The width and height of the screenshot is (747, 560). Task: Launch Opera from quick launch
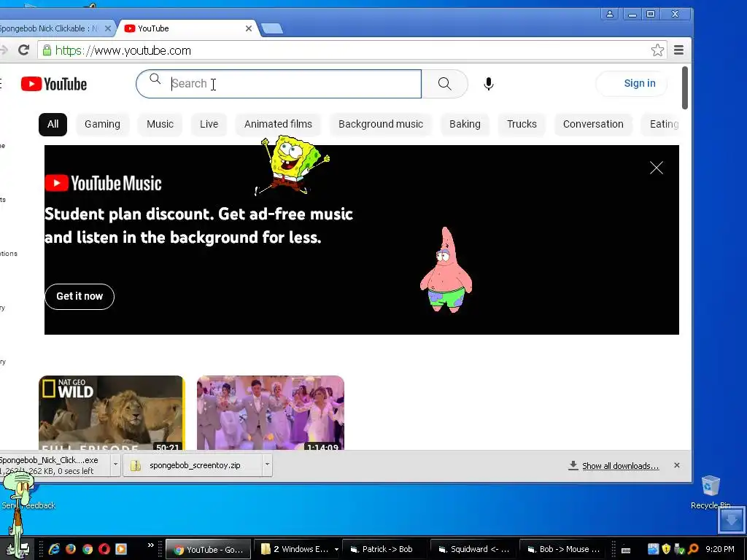[104, 549]
